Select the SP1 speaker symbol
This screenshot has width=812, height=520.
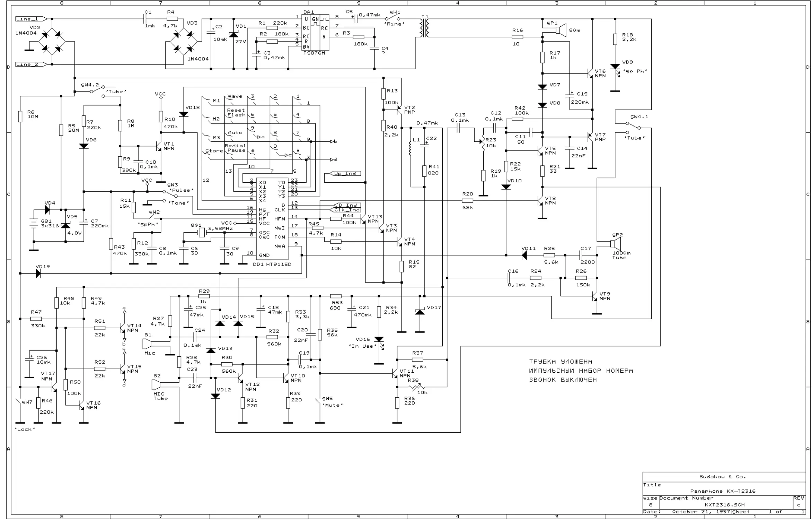click(560, 30)
